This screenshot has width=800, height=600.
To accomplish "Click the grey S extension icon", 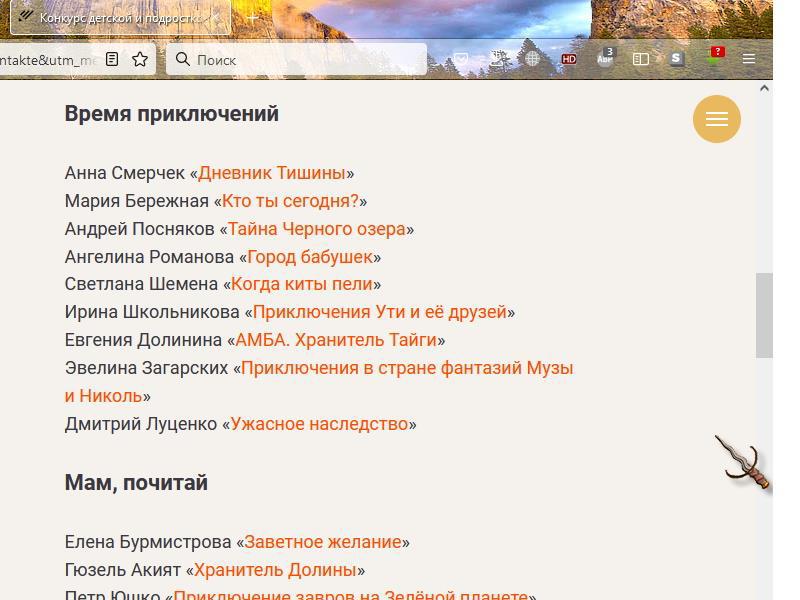I will (x=676, y=58).
